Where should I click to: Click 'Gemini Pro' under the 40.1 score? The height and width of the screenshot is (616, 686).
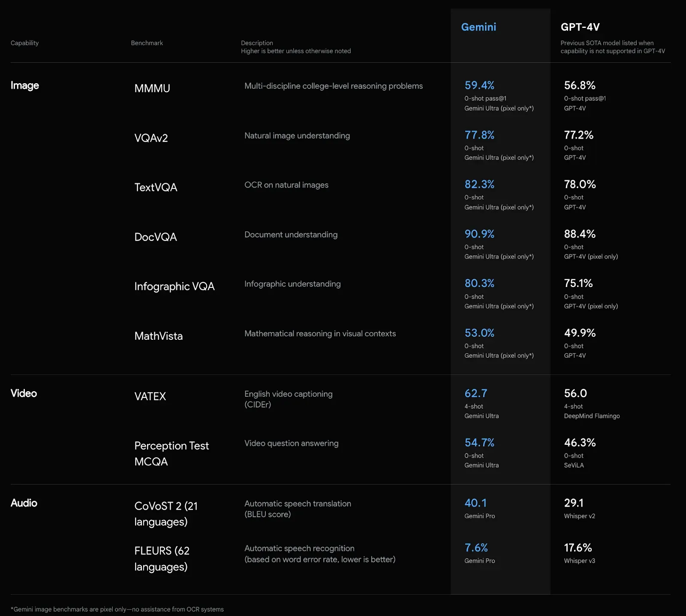[x=479, y=516]
